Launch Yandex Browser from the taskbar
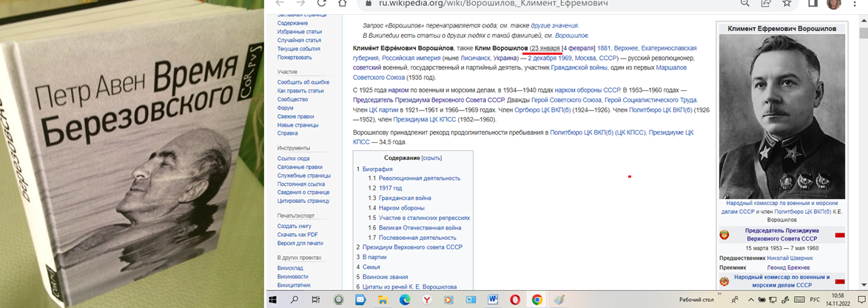 [x=427, y=300]
